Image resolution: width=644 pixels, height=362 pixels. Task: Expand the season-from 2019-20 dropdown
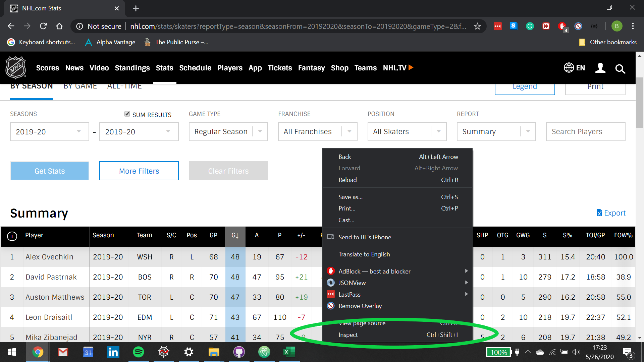pos(50,132)
